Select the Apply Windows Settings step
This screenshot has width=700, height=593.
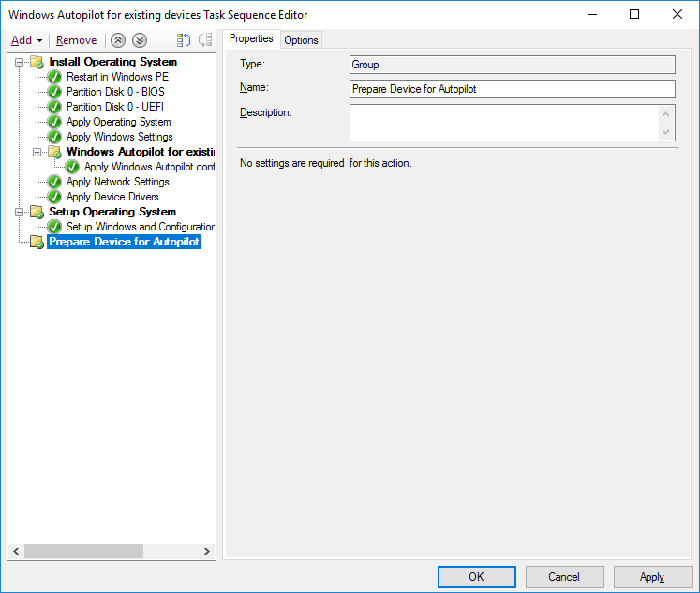click(x=120, y=137)
